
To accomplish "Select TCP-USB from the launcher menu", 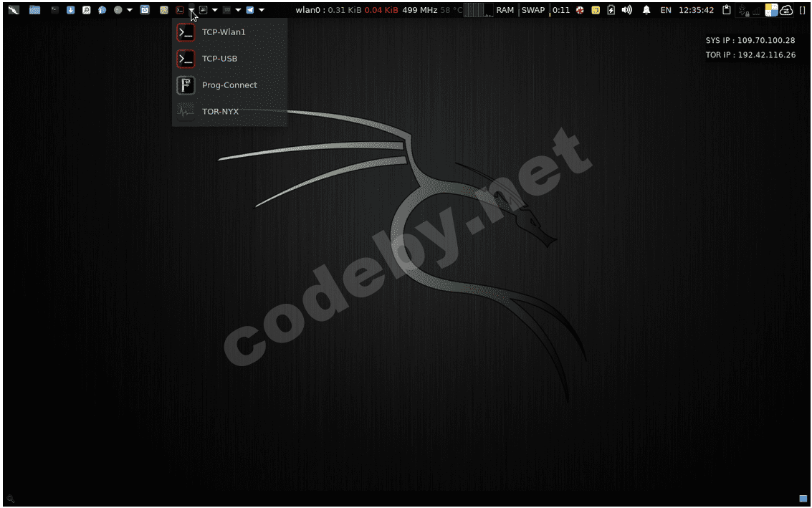I will pyautogui.click(x=229, y=59).
